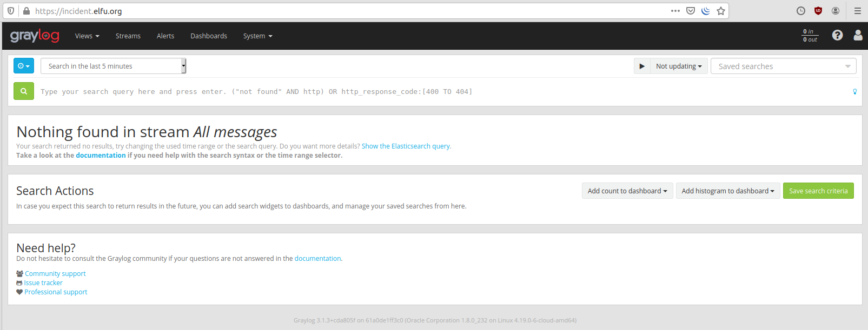Open the Views menu

(x=87, y=36)
